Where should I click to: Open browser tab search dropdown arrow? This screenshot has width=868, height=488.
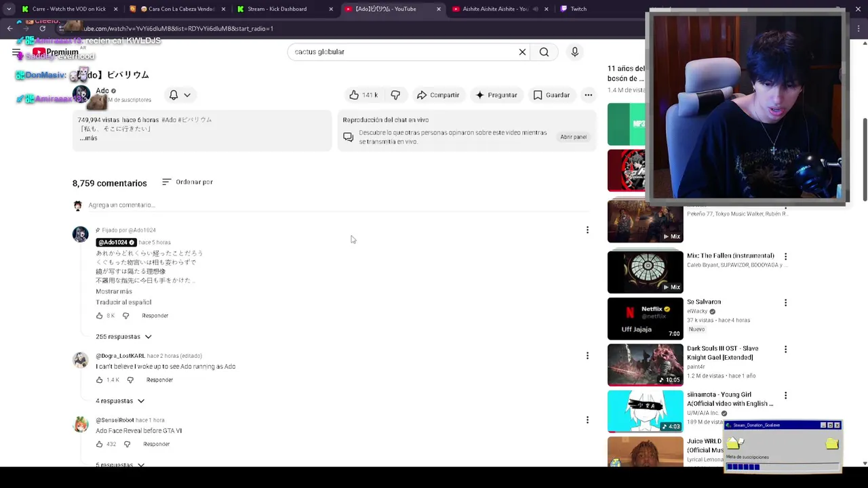tap(9, 9)
